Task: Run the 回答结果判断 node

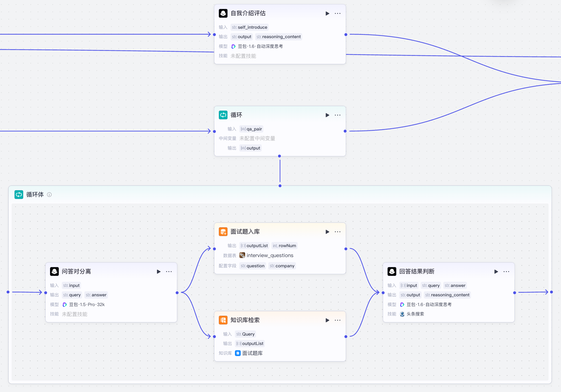Action: (496, 271)
